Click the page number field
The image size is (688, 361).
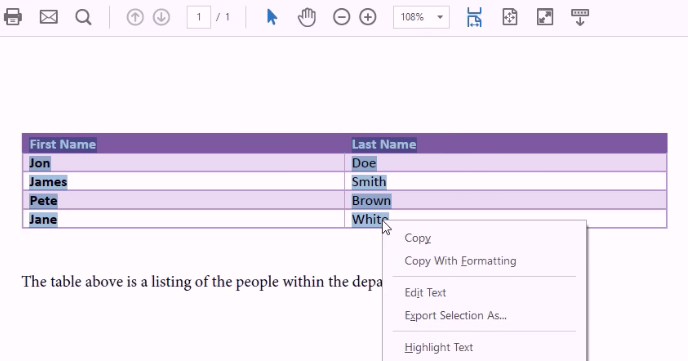(x=199, y=17)
